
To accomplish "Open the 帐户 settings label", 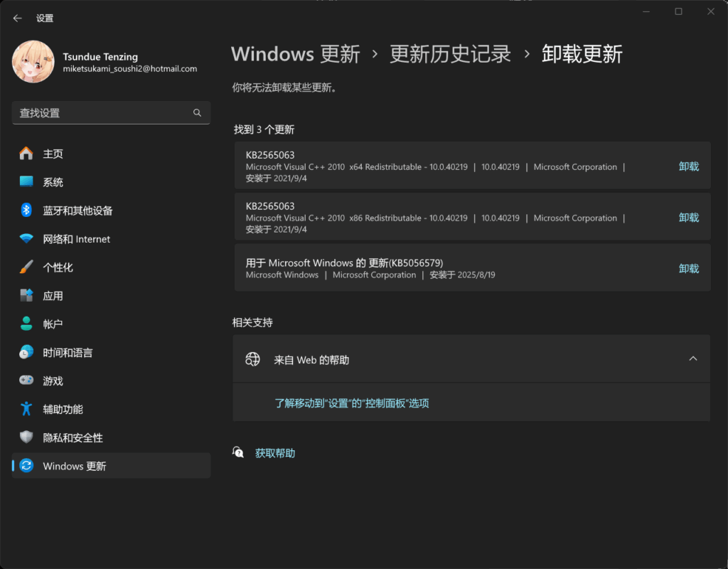I will (x=53, y=324).
